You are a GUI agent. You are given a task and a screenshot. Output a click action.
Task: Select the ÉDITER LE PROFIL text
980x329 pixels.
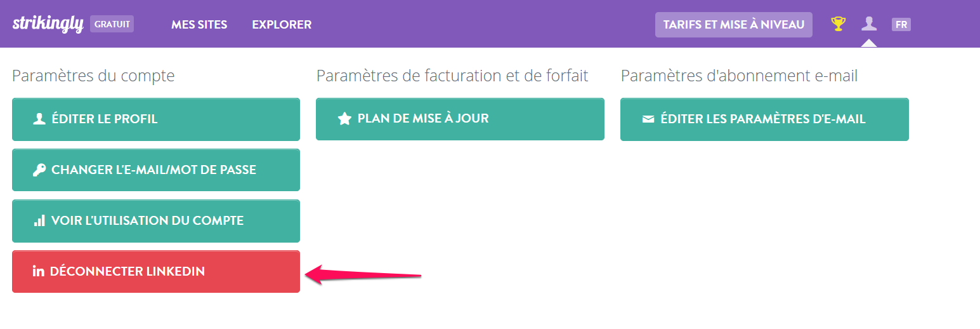(x=105, y=119)
